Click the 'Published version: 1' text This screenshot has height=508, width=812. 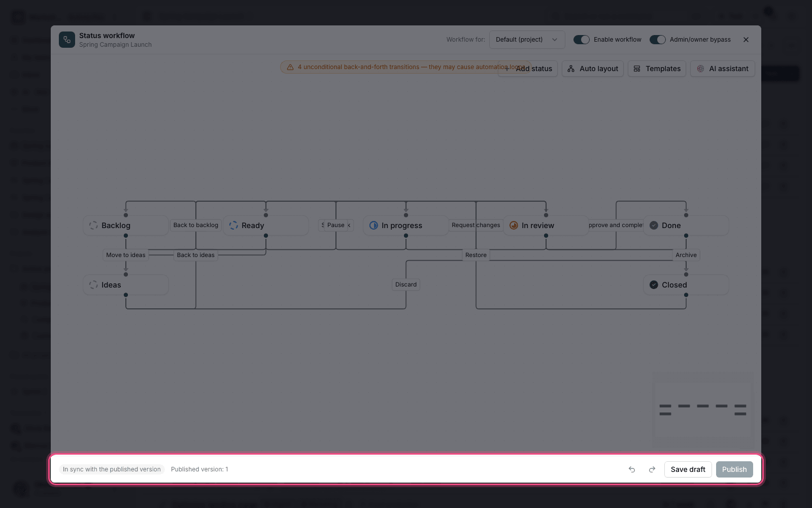tap(199, 469)
